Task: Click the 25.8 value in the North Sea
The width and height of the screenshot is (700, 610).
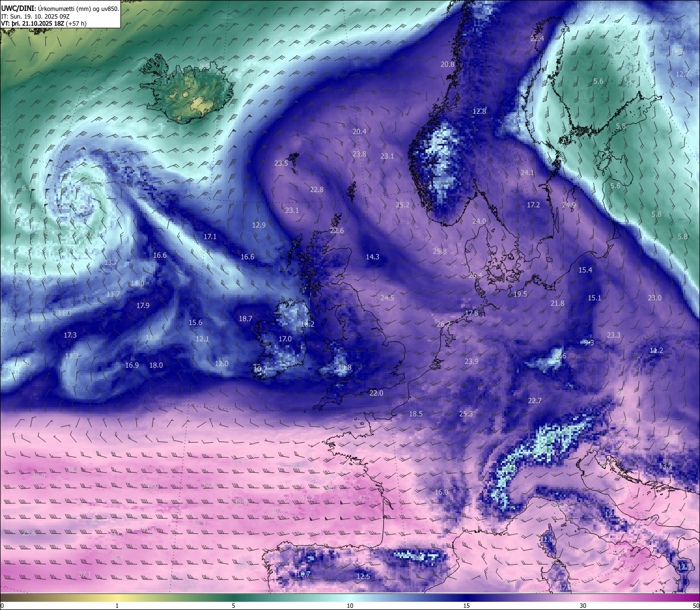Action: 440,252
